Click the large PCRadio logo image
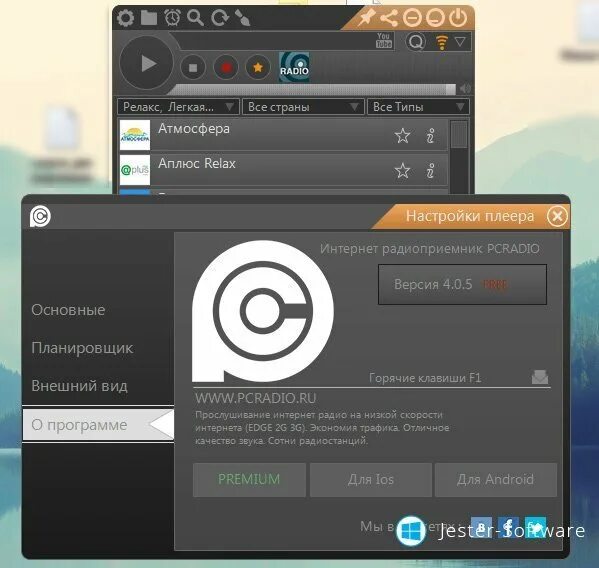 point(263,311)
